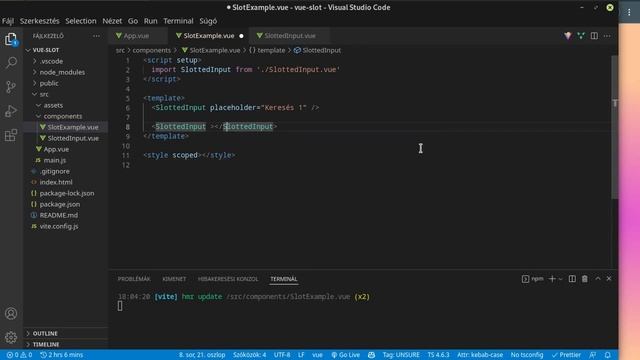Open Manage settings gear

tap(11, 337)
